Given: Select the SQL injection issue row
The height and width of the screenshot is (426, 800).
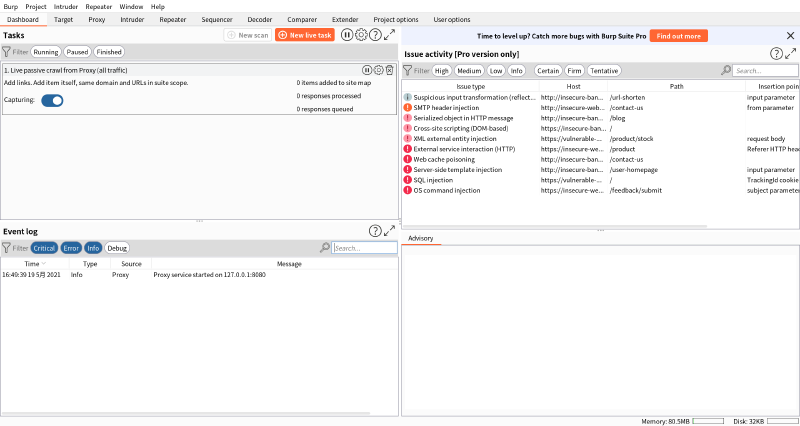Looking at the screenshot, I should pyautogui.click(x=433, y=180).
